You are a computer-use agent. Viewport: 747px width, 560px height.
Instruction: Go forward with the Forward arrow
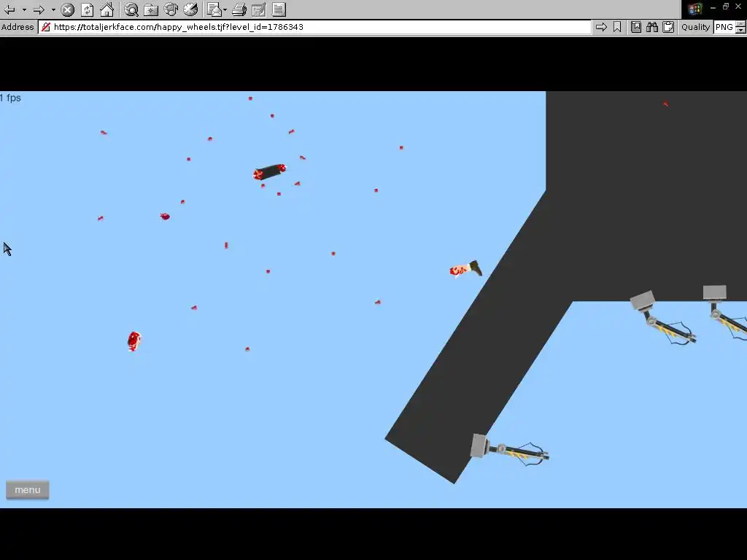pos(39,9)
